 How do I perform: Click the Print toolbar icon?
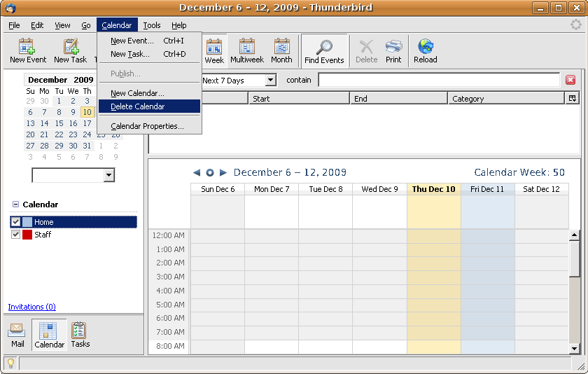393,46
